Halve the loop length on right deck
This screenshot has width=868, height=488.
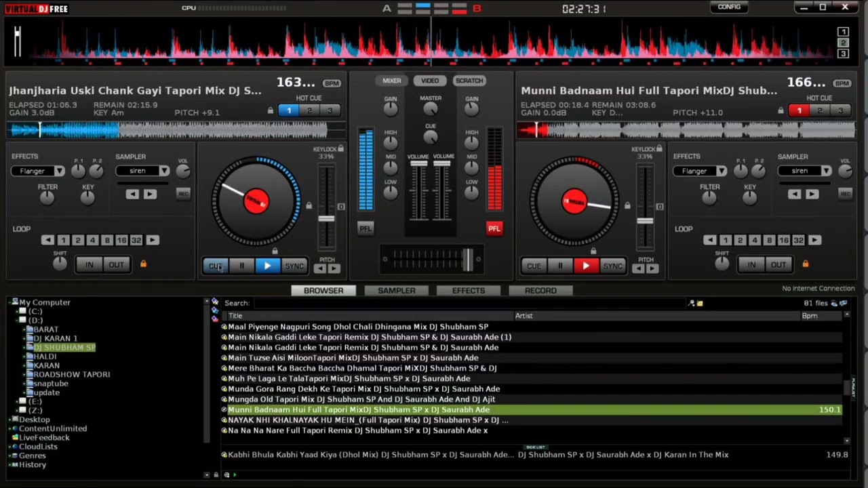pos(709,240)
